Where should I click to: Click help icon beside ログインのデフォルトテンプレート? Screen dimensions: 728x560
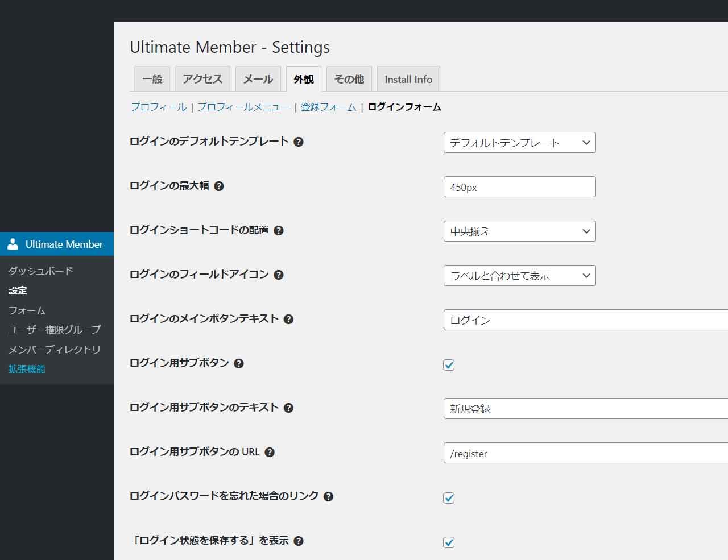[299, 142]
